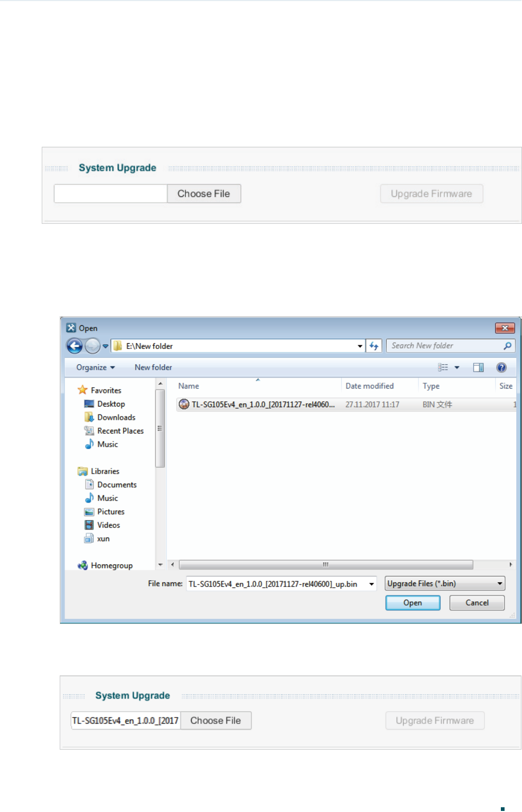The image size is (522, 812).
Task: Click the Pictures library icon
Action: [89, 512]
